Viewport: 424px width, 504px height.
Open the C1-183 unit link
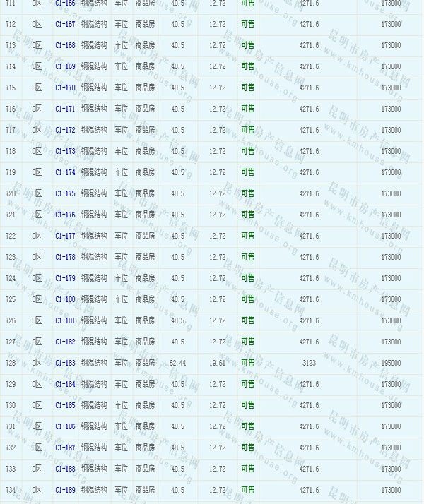(x=65, y=363)
